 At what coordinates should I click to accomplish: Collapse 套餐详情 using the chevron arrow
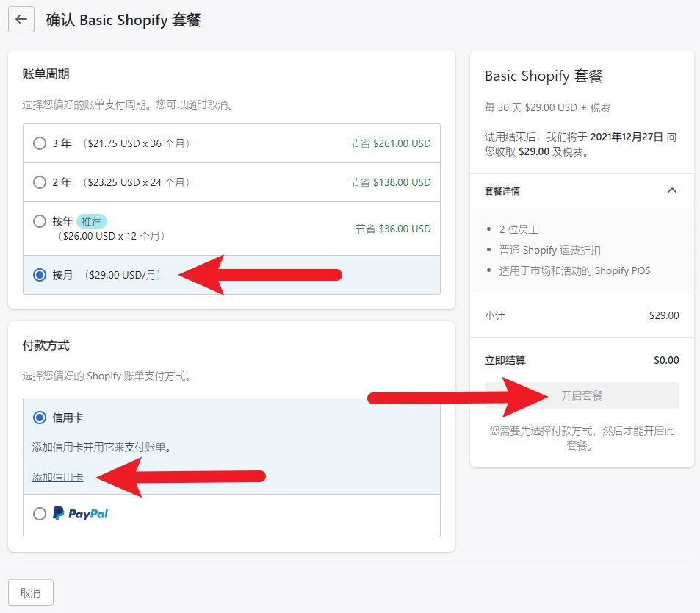[671, 190]
